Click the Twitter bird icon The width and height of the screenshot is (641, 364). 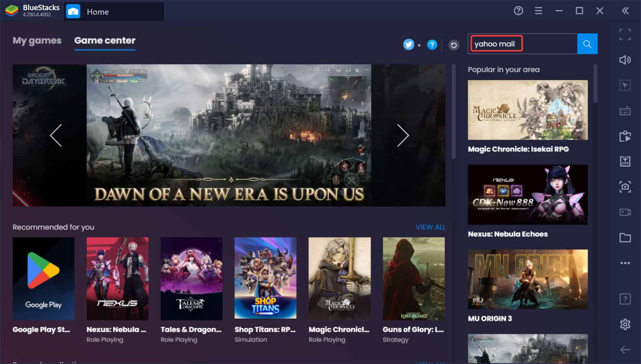tap(409, 44)
